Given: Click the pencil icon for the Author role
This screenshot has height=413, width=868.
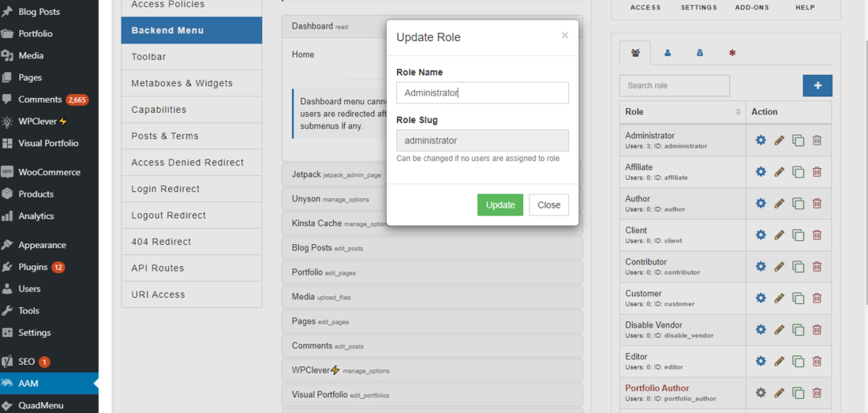Looking at the screenshot, I should [x=780, y=203].
